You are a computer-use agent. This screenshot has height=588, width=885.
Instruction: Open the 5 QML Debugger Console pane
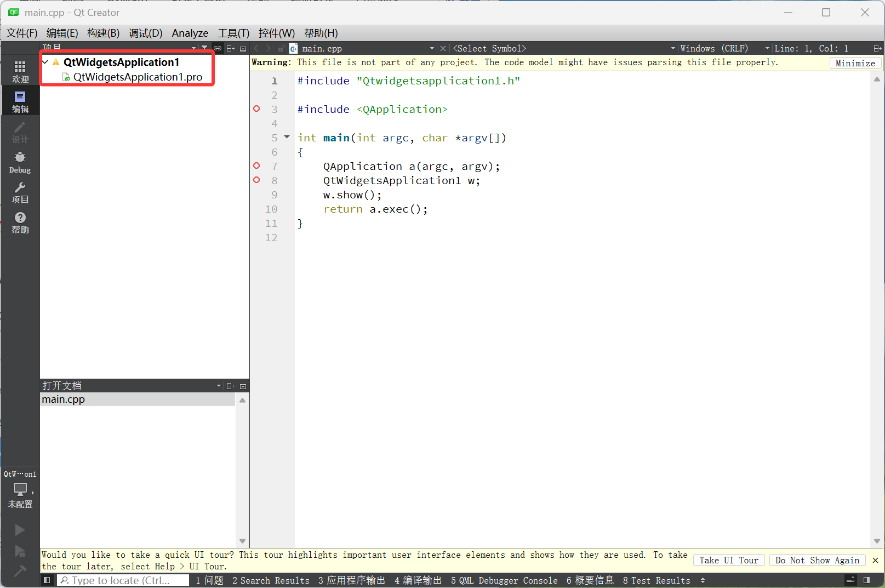click(504, 580)
